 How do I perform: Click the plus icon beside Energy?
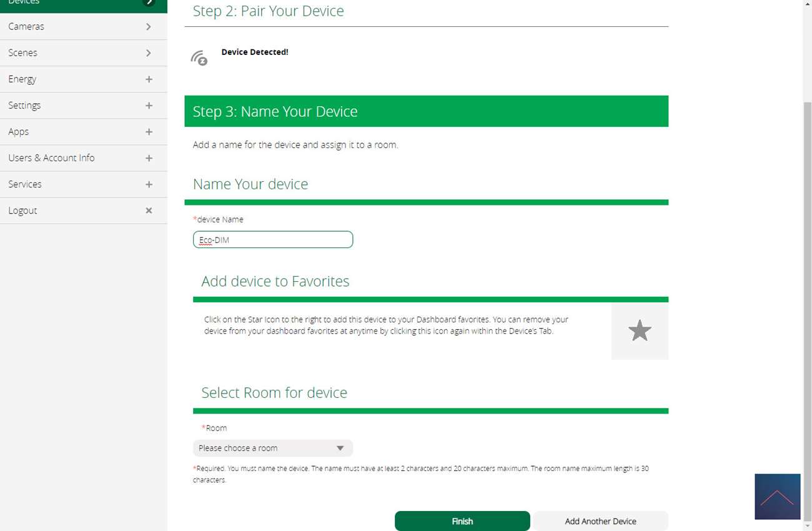[x=149, y=79]
